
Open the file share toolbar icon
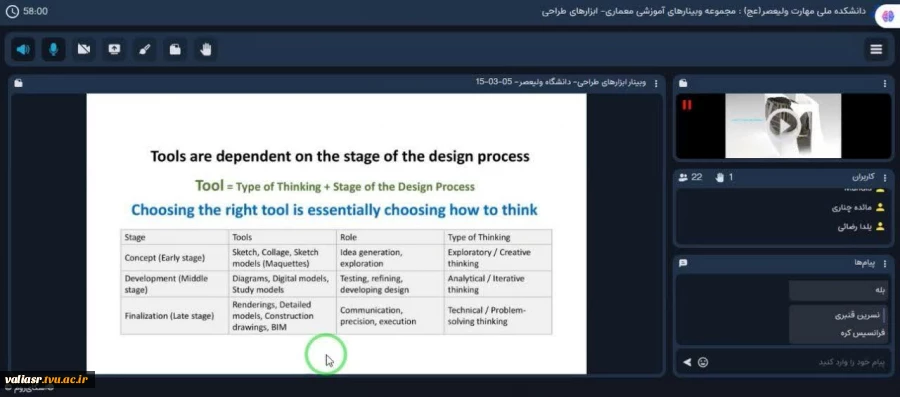point(175,49)
